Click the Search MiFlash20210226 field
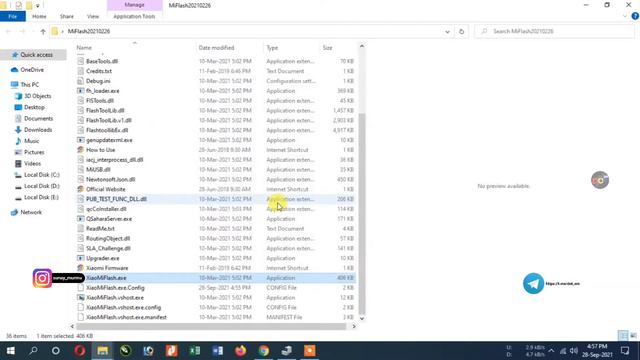The image size is (640, 360). coord(554,31)
